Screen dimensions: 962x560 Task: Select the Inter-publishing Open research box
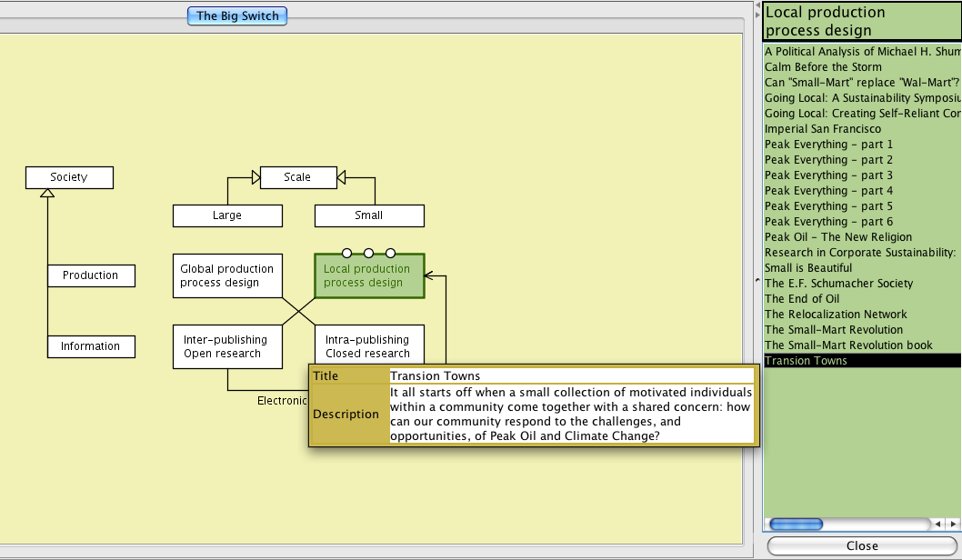tap(227, 346)
